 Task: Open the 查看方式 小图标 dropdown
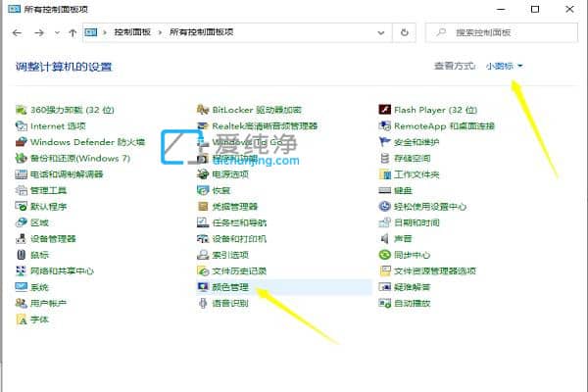coord(505,66)
